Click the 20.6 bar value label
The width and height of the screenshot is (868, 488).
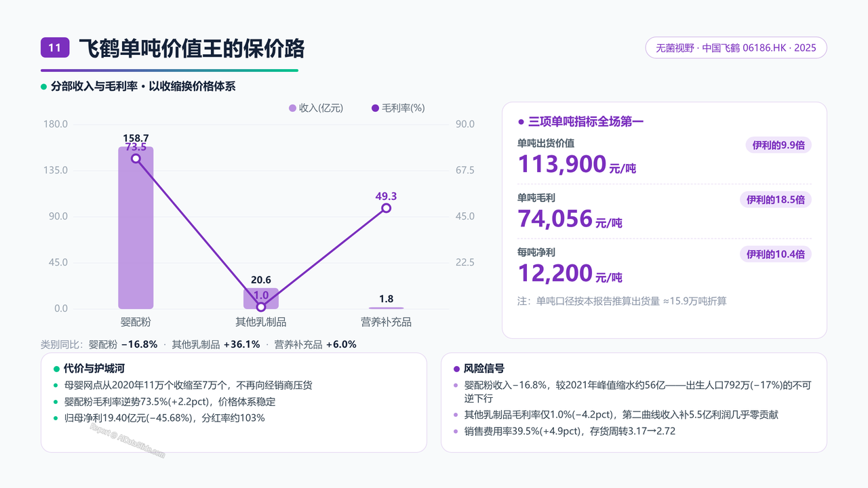coord(261,280)
